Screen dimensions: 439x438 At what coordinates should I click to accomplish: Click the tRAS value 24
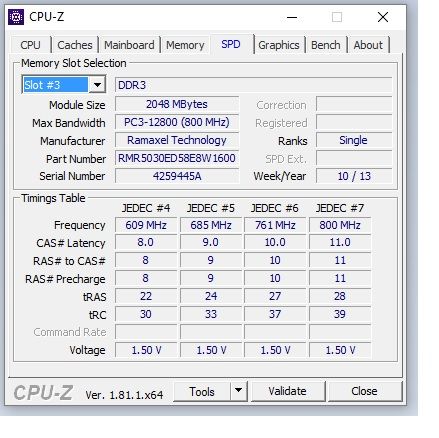click(211, 296)
